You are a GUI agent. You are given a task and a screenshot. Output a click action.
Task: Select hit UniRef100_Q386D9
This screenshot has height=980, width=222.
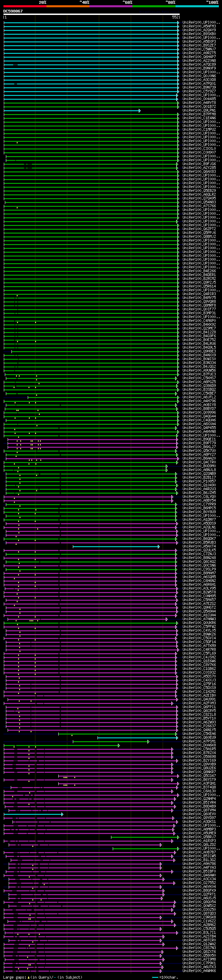[199, 386]
